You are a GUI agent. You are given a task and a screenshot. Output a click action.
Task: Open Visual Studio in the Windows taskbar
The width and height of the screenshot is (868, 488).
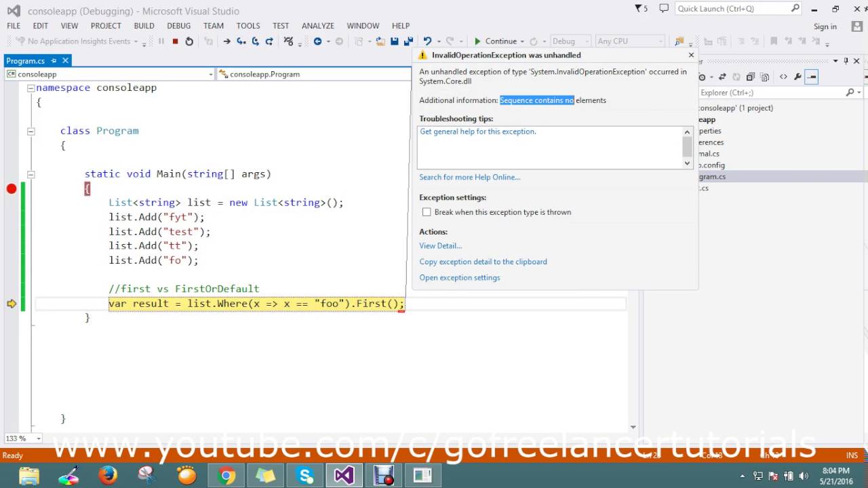pos(344,475)
